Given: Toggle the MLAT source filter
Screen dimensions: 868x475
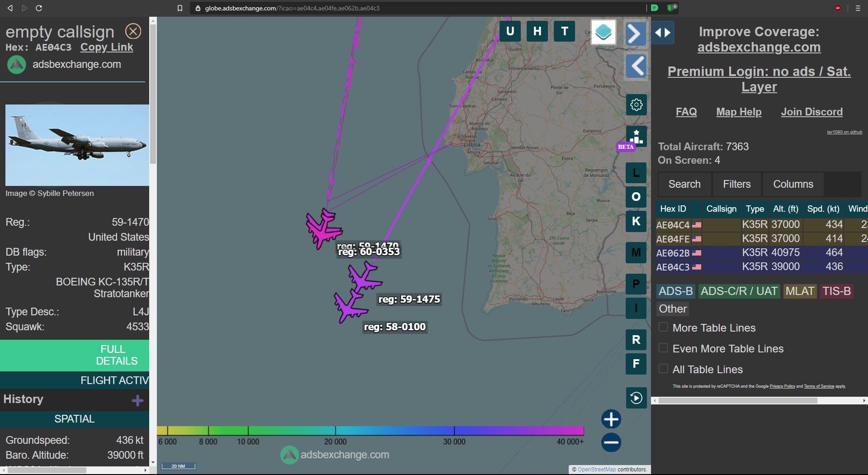Looking at the screenshot, I should pos(800,291).
